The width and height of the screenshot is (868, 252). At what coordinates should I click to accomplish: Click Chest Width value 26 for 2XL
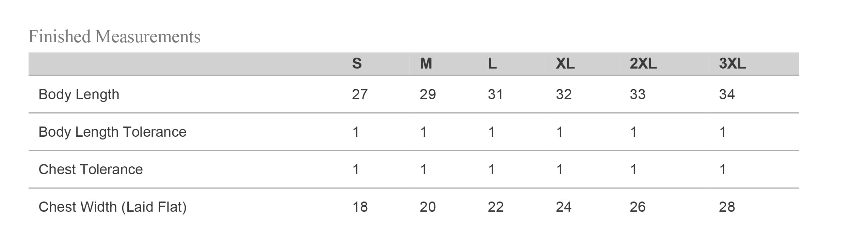point(638,207)
